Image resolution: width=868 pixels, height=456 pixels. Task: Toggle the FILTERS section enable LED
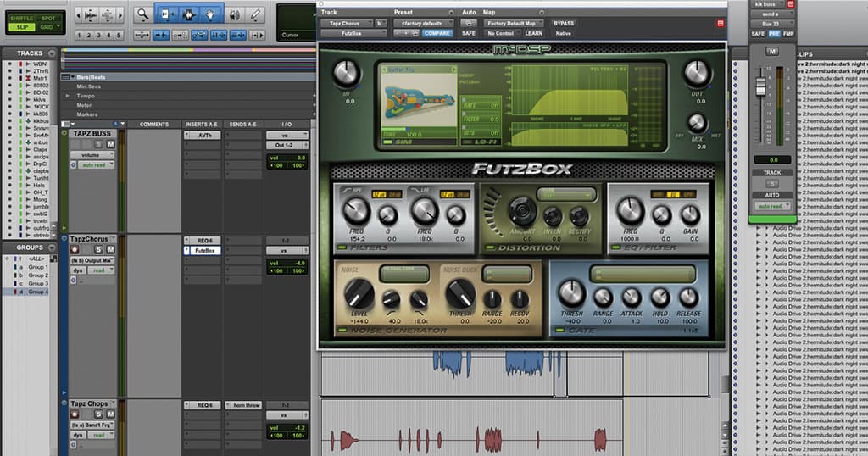(342, 247)
